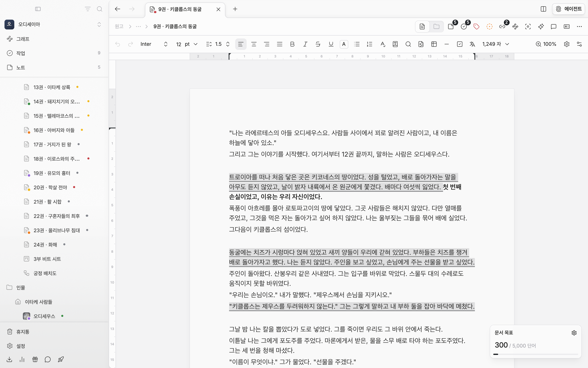Image resolution: width=588 pixels, height=368 pixels.
Task: Switch to document view mode button
Action: (x=422, y=27)
